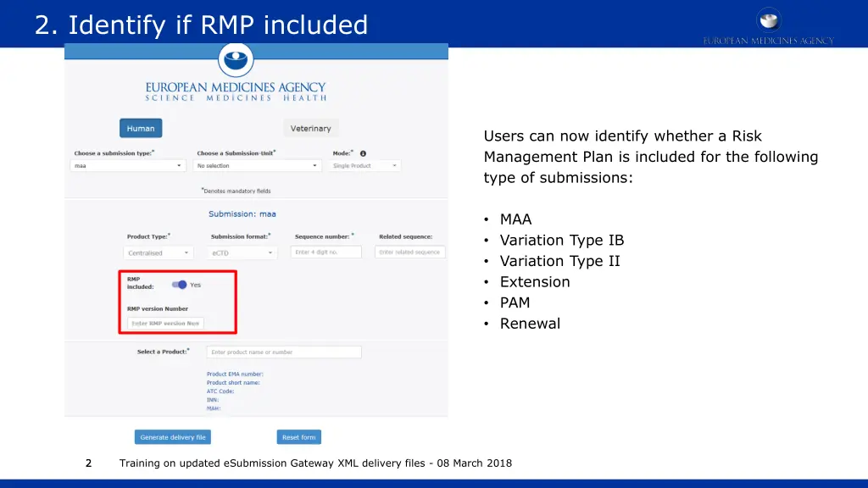Click the Sequence number input field
Image resolution: width=868 pixels, height=488 pixels.
[x=326, y=252]
